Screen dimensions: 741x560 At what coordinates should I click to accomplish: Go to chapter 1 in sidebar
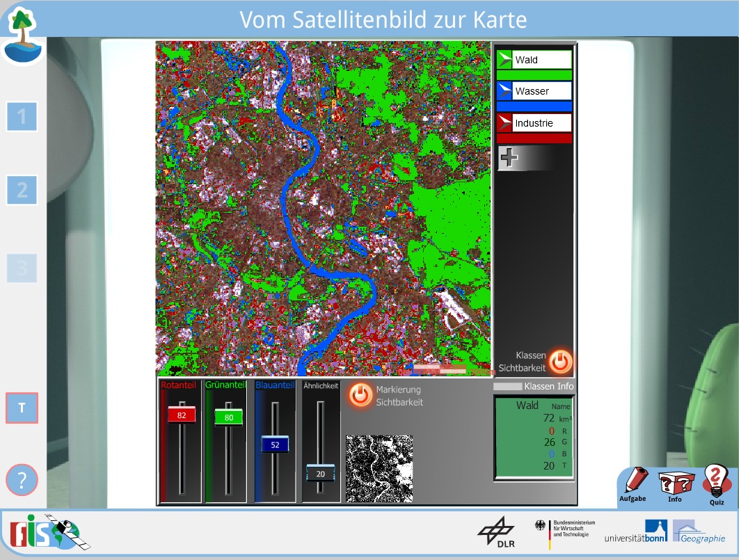click(22, 116)
